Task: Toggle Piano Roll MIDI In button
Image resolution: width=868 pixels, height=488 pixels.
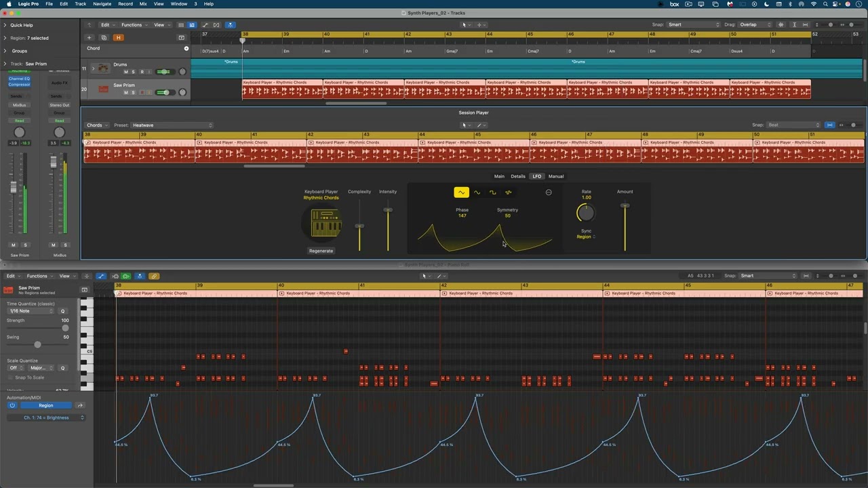Action: [x=115, y=276]
